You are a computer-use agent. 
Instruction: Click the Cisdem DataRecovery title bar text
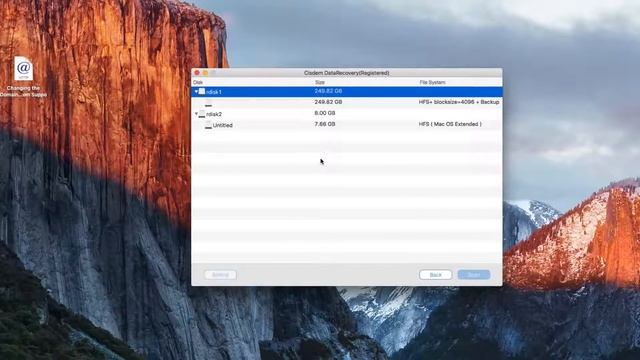point(347,73)
